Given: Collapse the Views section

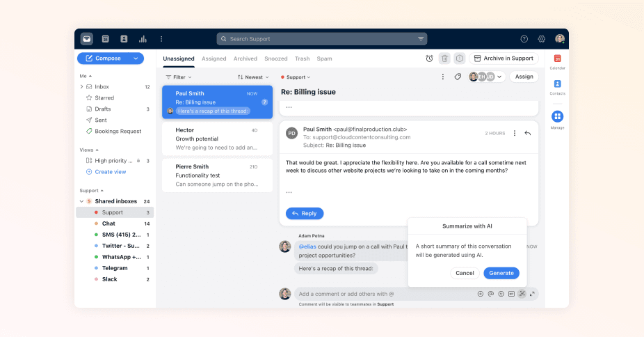Looking at the screenshot, I should (89, 150).
